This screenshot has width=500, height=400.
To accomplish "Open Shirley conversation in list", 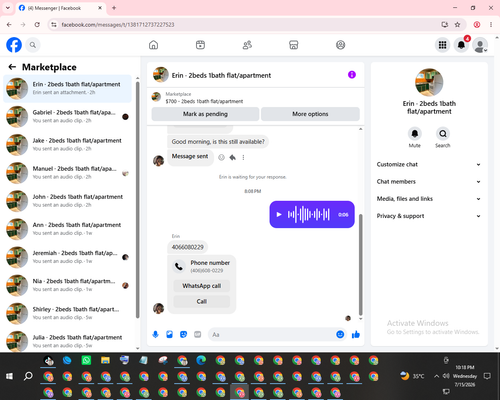I will 67,313.
